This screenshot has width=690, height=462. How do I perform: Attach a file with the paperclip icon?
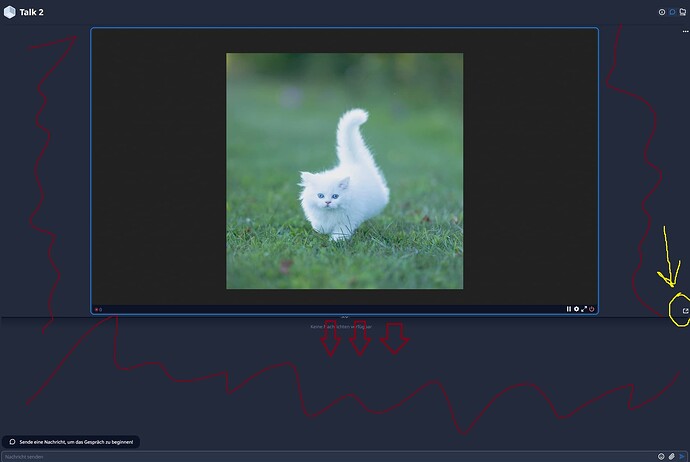coord(673,456)
